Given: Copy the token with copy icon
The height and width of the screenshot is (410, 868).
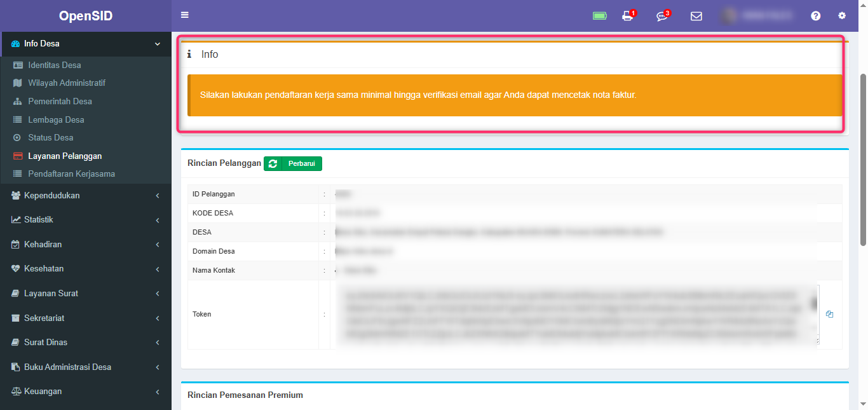Looking at the screenshot, I should point(829,314).
